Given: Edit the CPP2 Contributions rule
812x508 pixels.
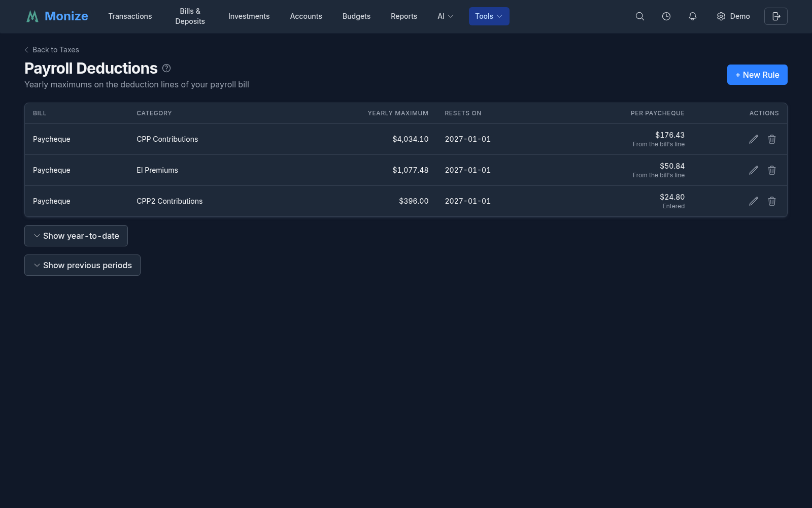Looking at the screenshot, I should (754, 201).
